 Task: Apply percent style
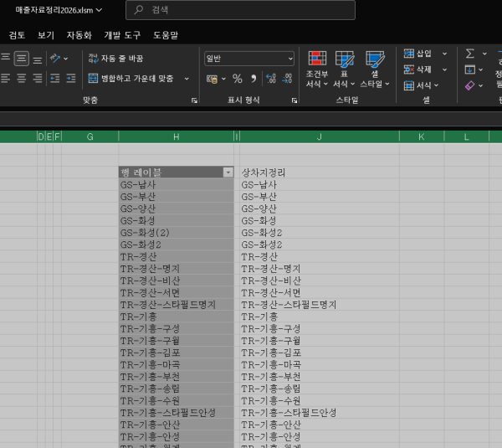(238, 79)
